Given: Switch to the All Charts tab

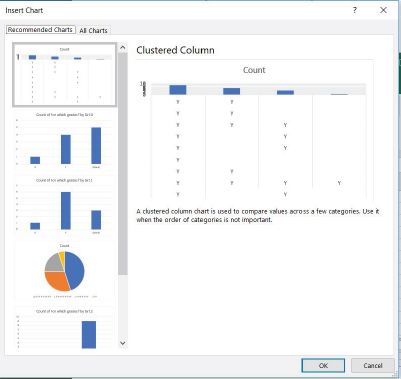Looking at the screenshot, I should point(93,30).
